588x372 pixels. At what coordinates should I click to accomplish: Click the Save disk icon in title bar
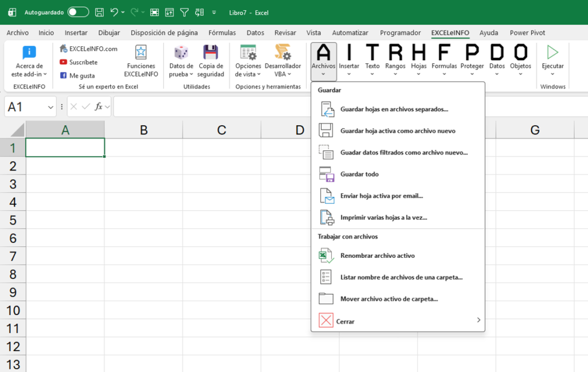tap(99, 13)
